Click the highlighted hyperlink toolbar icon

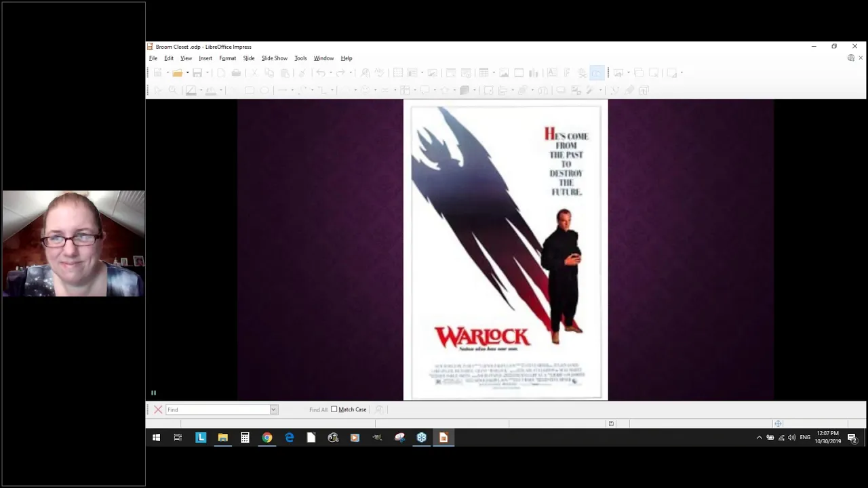[597, 73]
